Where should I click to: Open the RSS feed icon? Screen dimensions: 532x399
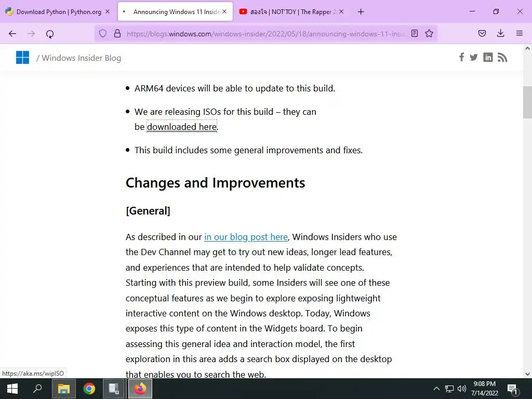tap(502, 57)
